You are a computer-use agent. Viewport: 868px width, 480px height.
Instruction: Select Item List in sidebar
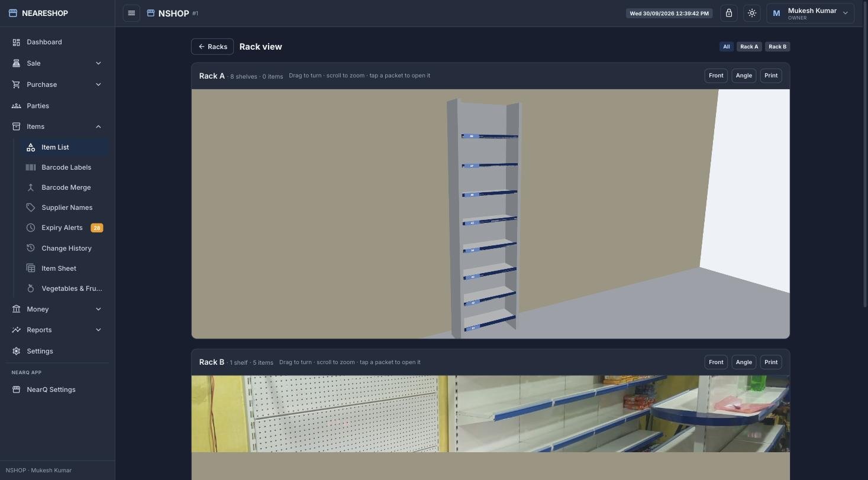click(64, 147)
